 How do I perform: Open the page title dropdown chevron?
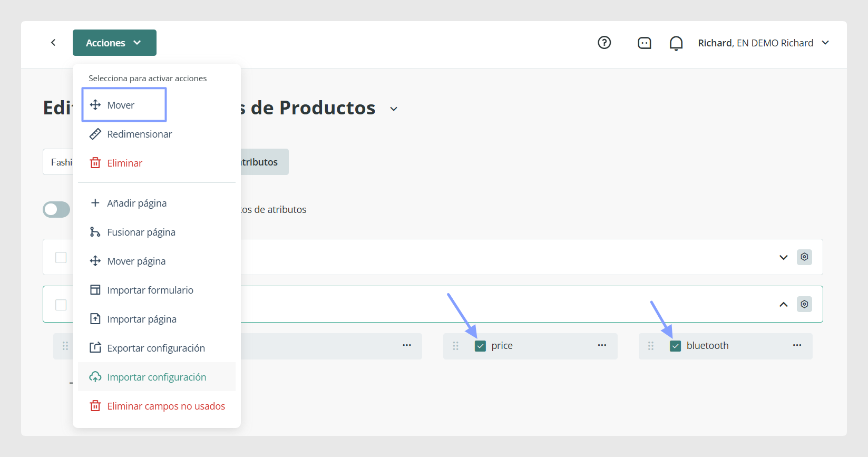(394, 109)
